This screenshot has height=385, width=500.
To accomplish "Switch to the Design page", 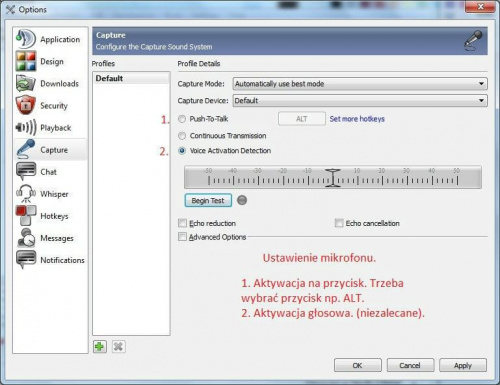I will (52, 62).
